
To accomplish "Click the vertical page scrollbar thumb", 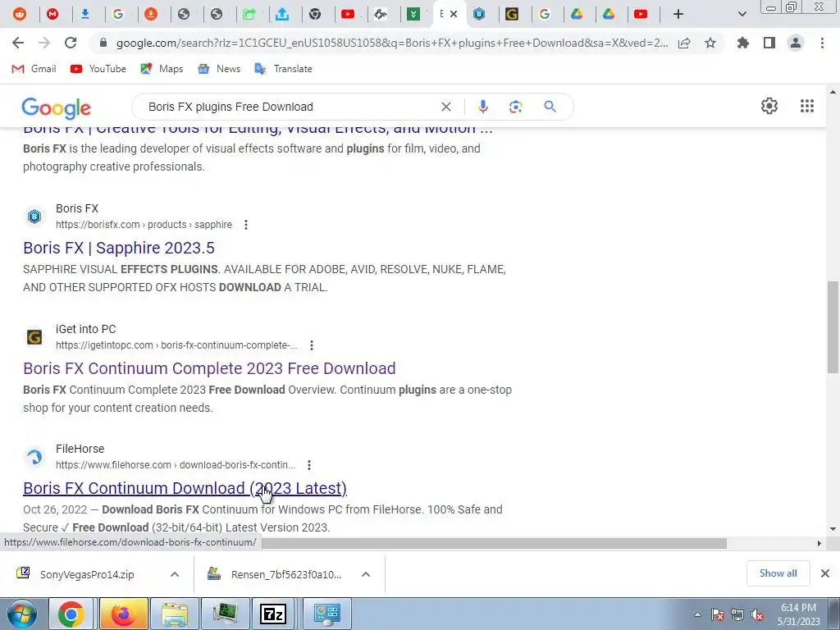I will tap(833, 326).
